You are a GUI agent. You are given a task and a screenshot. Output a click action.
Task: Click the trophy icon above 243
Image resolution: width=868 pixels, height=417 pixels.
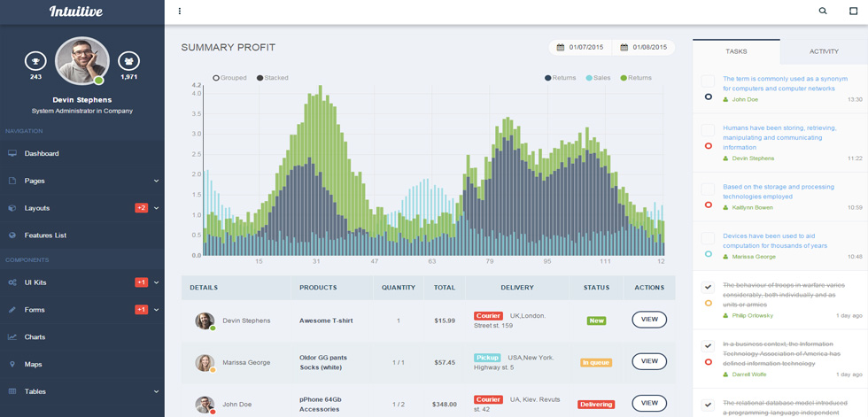coord(35,61)
